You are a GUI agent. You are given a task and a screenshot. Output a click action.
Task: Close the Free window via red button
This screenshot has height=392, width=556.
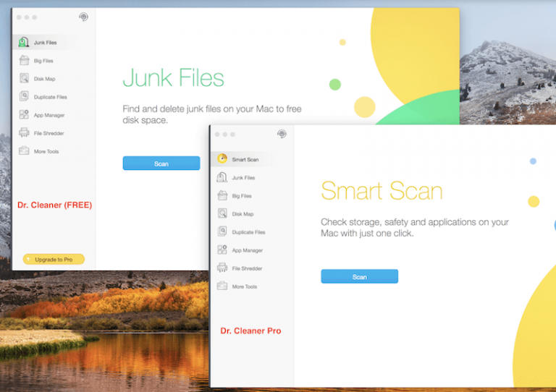19,17
